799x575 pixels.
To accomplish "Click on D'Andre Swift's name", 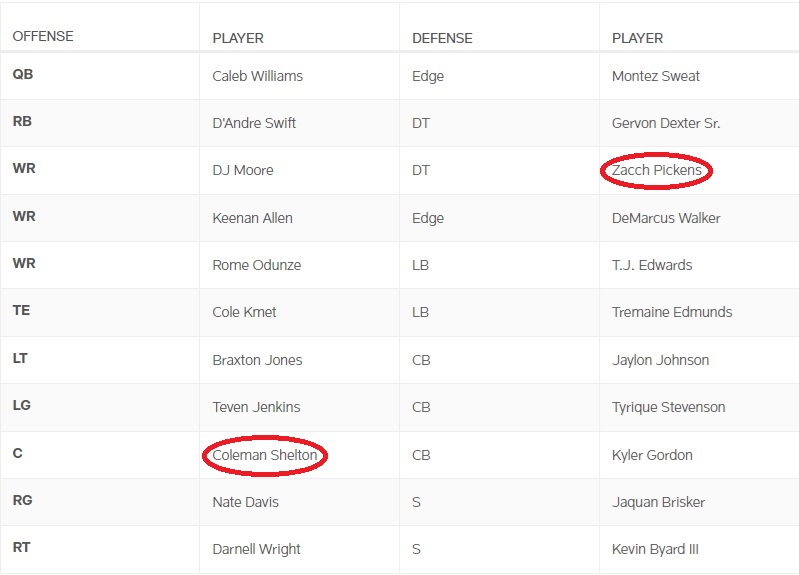I will (x=254, y=123).
